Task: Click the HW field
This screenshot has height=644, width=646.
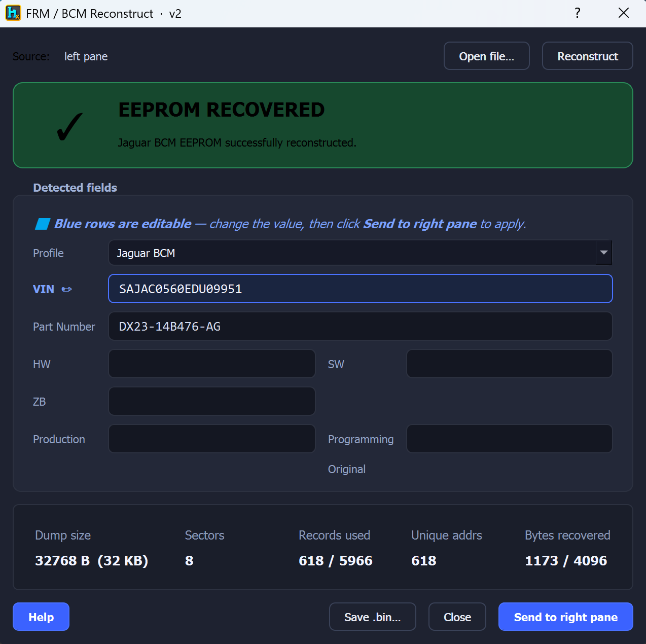Action: [x=212, y=364]
